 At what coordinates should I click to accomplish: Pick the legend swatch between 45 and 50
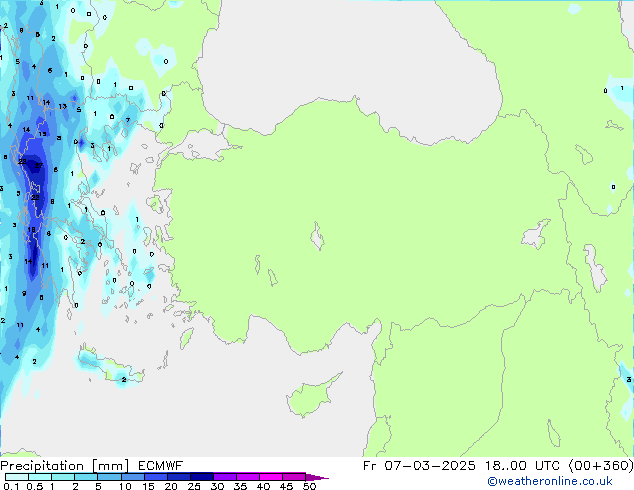294,477
